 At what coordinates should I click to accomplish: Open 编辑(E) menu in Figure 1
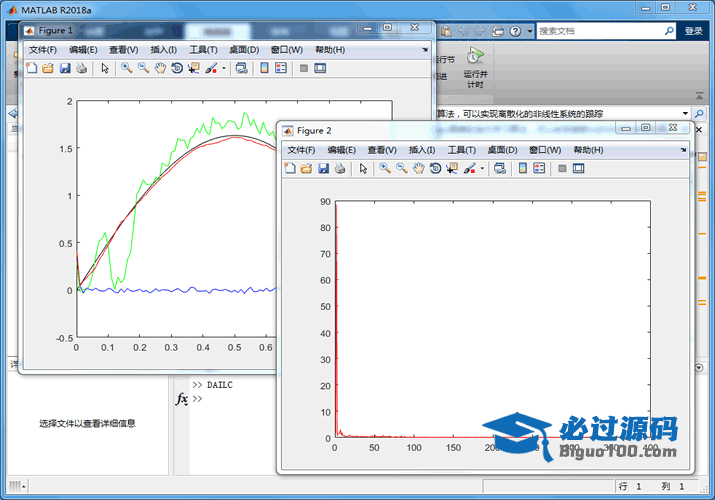[x=83, y=50]
